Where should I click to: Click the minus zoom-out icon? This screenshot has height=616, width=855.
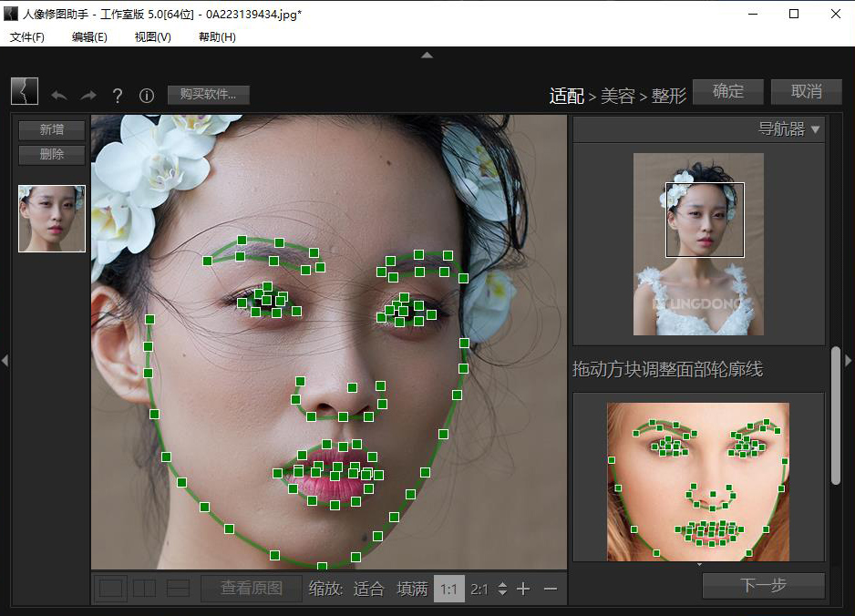click(551, 589)
